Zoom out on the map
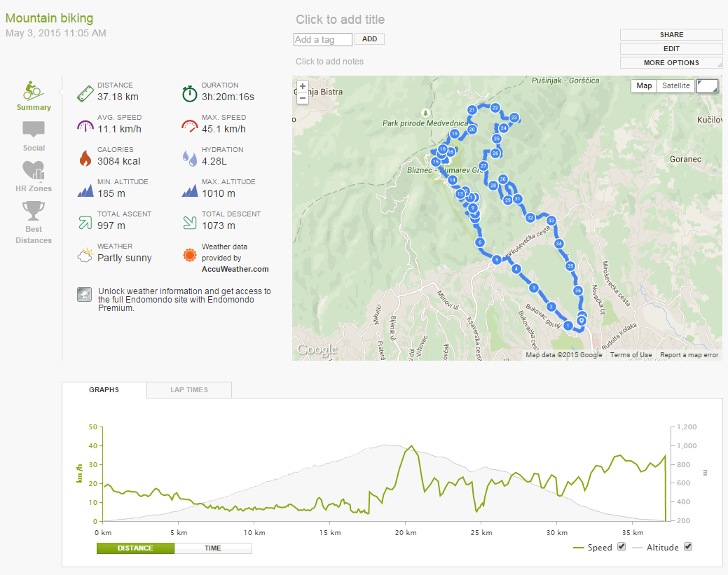728x575 pixels. [x=303, y=98]
